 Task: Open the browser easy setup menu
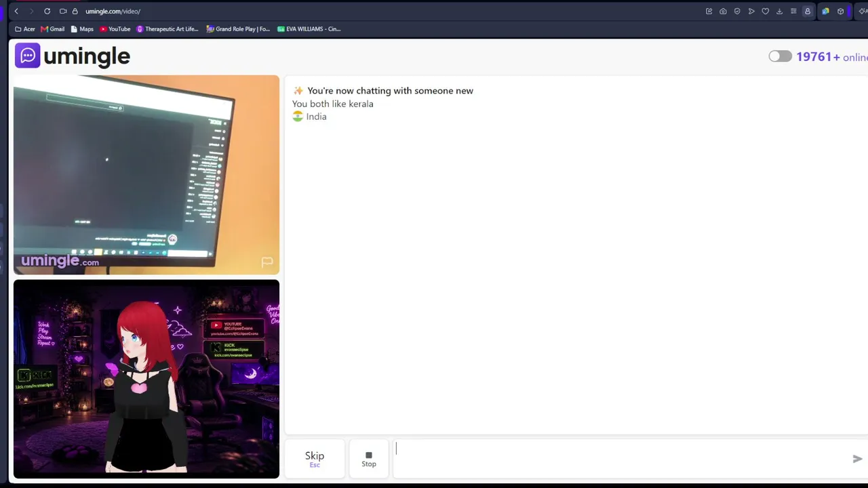click(793, 12)
